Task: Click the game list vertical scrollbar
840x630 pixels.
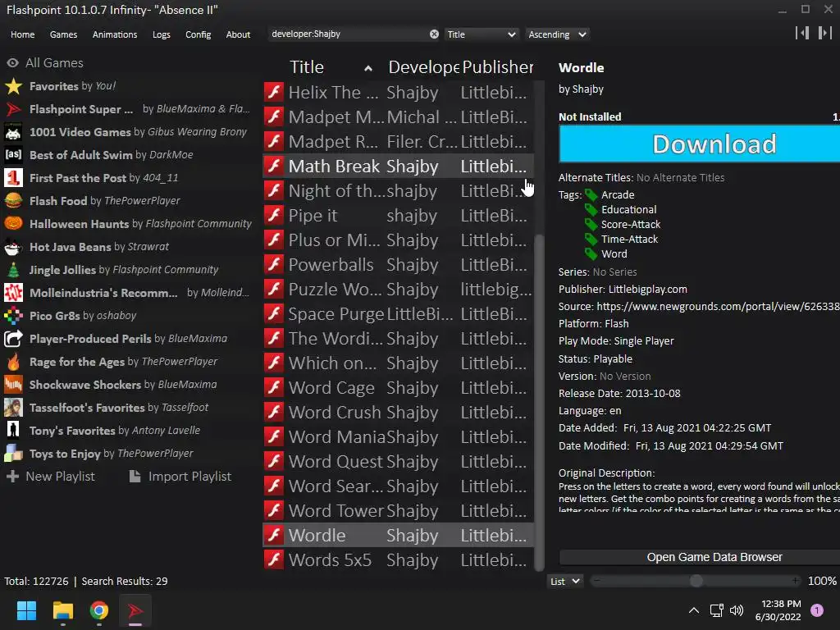Action: (x=540, y=402)
